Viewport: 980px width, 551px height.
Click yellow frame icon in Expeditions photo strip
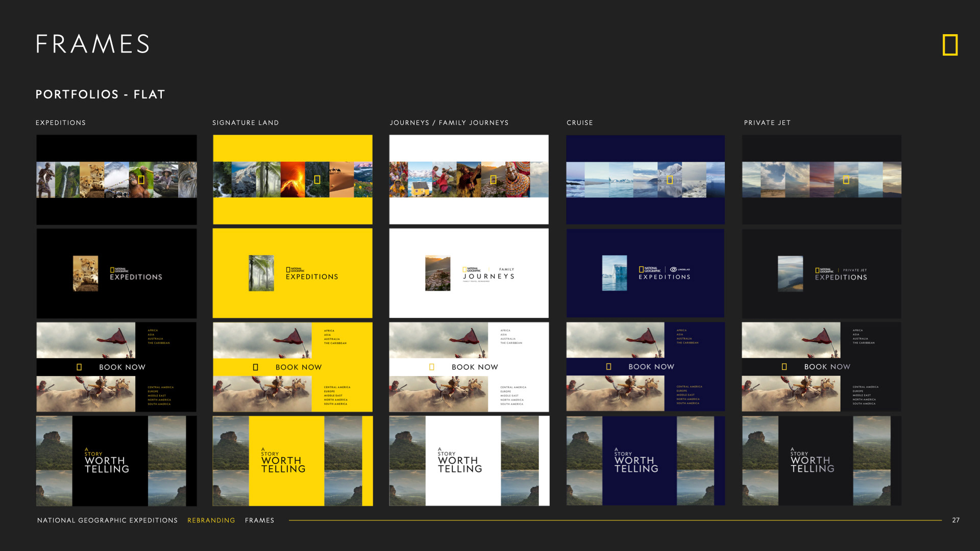141,180
